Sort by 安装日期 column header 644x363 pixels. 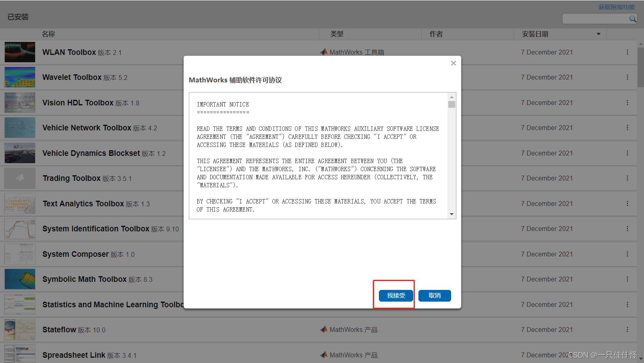pos(535,34)
